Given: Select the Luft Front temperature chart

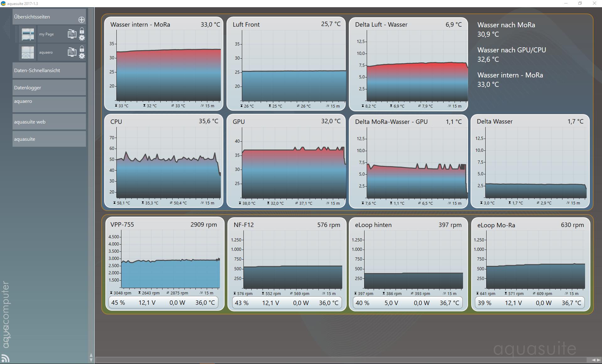Looking at the screenshot, I should pyautogui.click(x=286, y=64).
